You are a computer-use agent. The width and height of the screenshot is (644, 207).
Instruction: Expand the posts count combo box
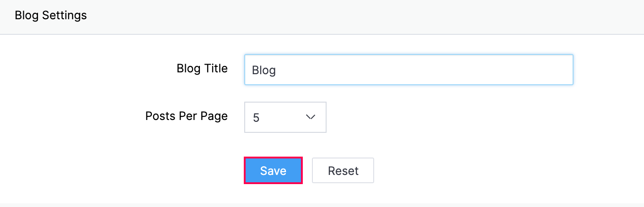point(285,117)
